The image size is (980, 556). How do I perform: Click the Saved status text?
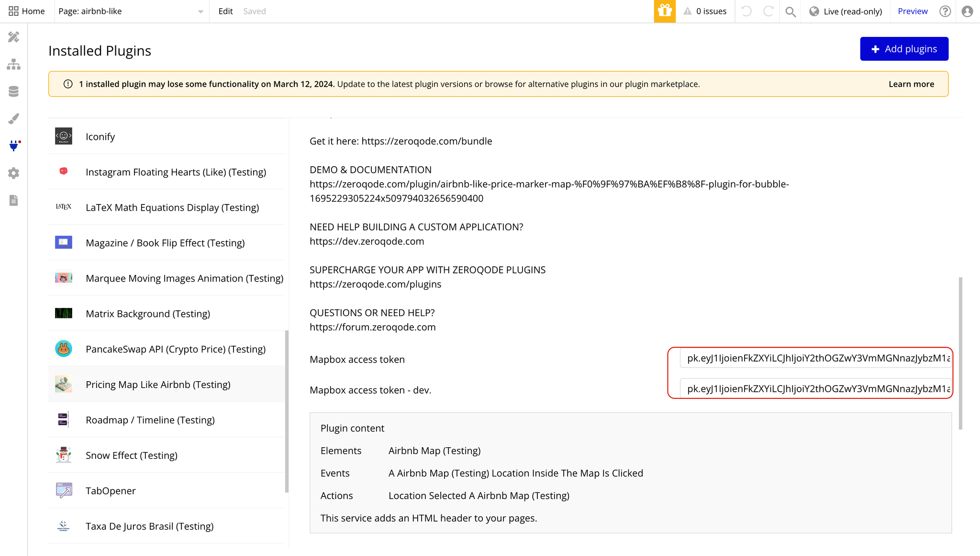tap(254, 11)
